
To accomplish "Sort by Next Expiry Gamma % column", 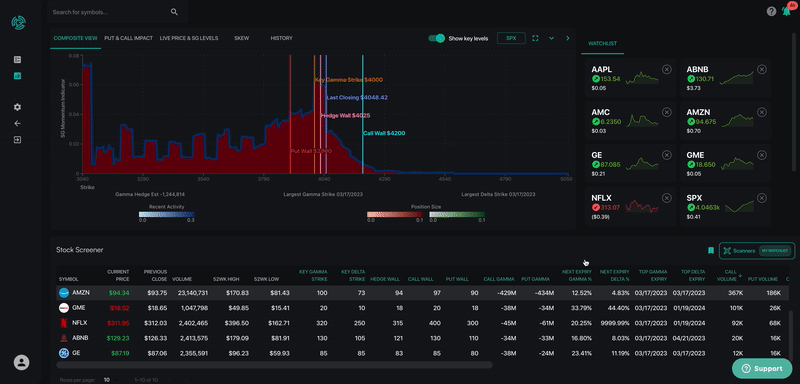I will click(577, 275).
